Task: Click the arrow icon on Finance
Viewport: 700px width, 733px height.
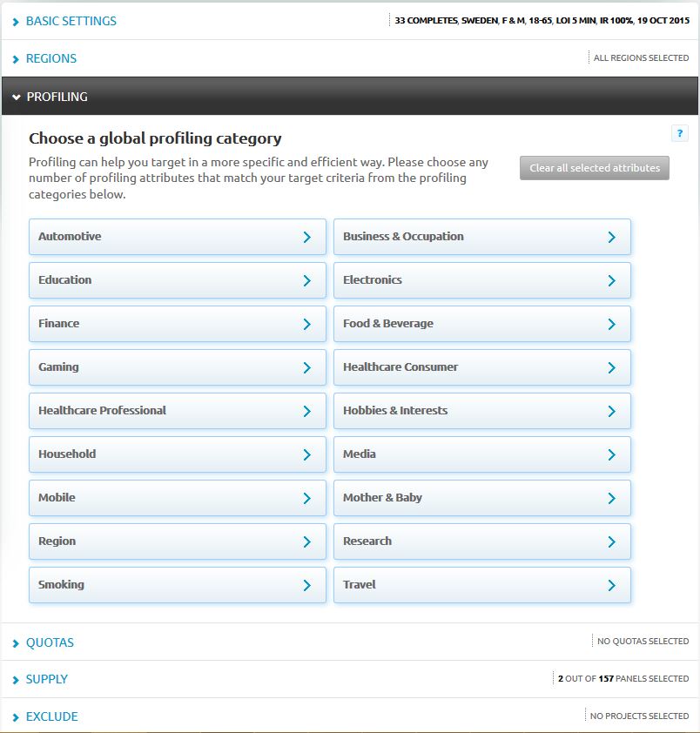Action: coord(306,324)
